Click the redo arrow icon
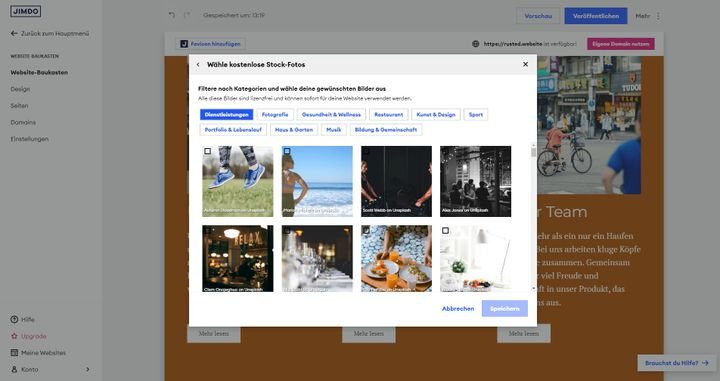This screenshot has width=720, height=381. point(186,15)
